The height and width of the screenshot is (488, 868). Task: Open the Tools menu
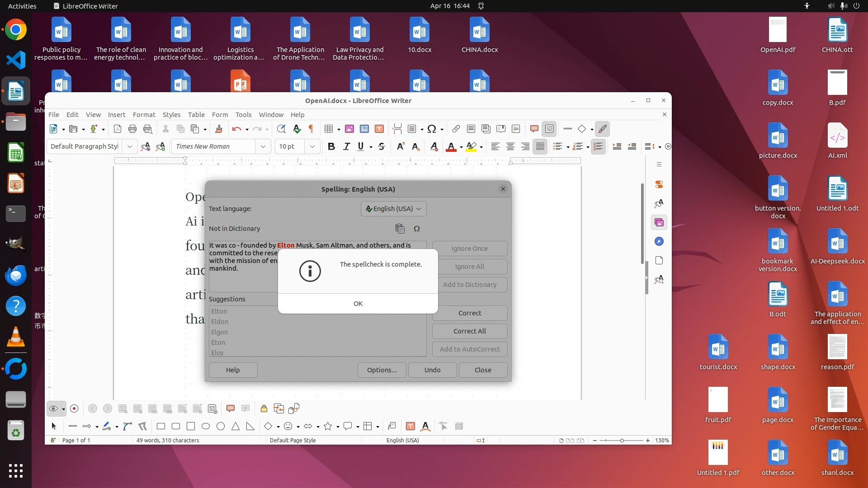243,115
